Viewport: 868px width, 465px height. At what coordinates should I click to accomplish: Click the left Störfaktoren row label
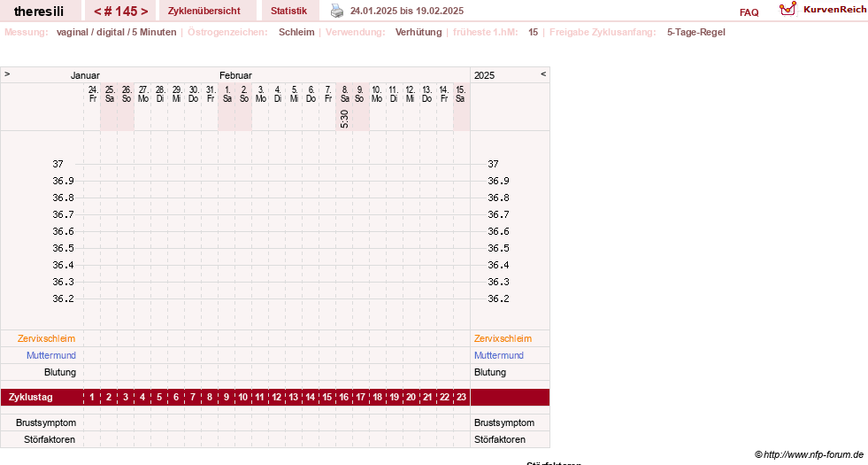[50, 439]
